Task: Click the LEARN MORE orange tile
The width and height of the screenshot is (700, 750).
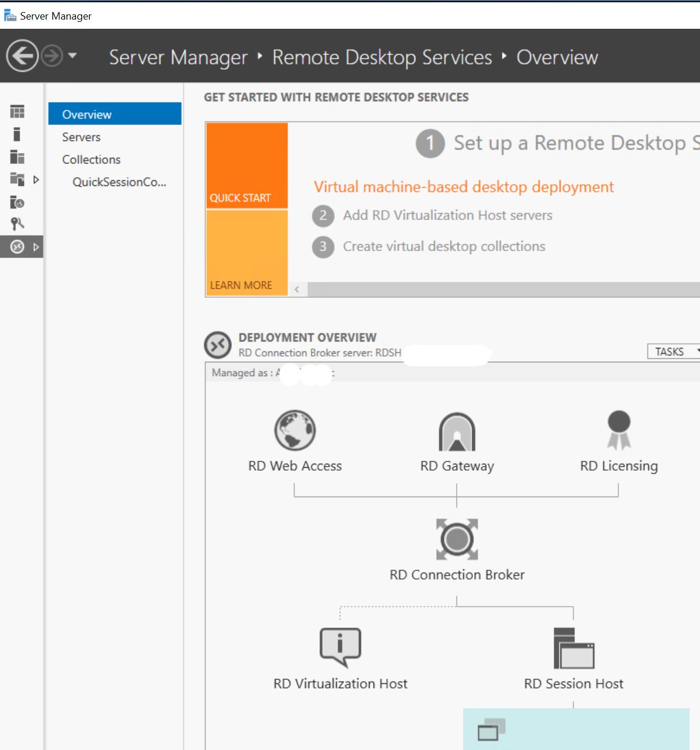Action: point(247,253)
